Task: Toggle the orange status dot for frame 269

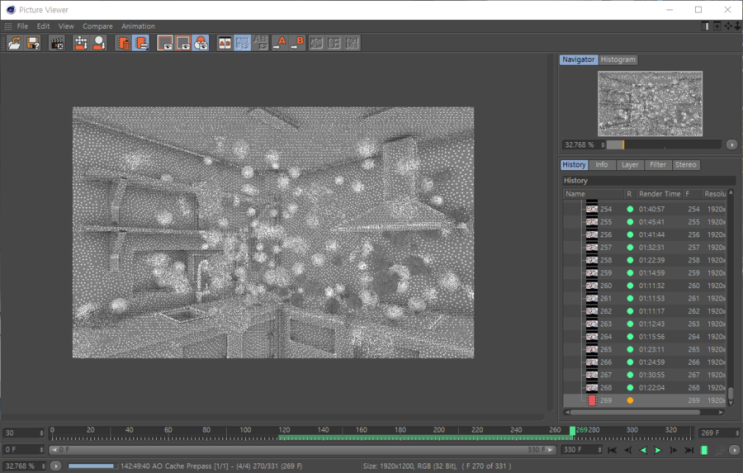Action: tap(630, 400)
